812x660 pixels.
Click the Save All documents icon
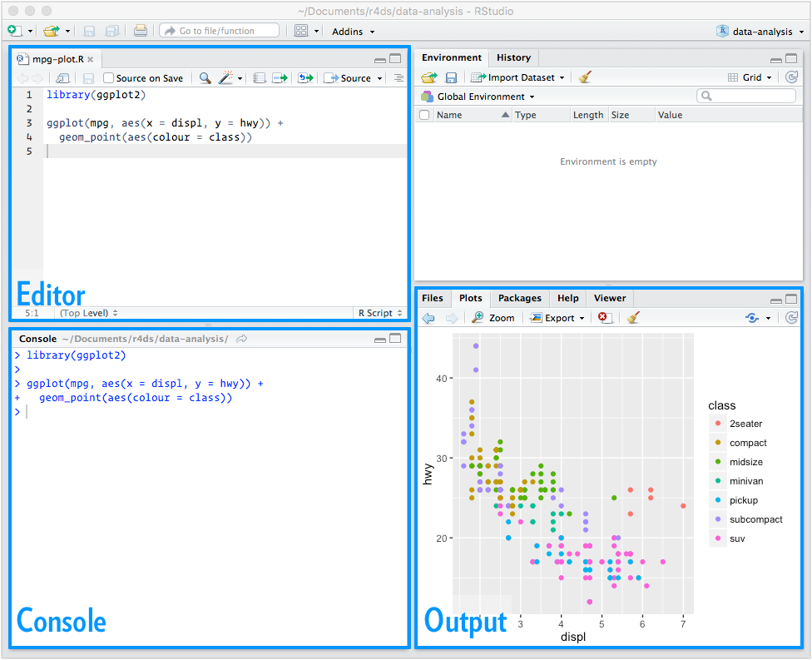pyautogui.click(x=111, y=31)
